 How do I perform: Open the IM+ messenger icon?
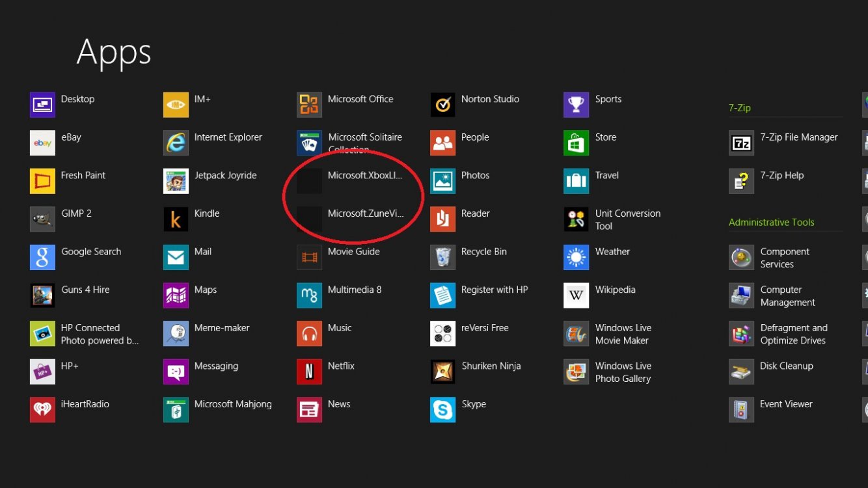(x=176, y=105)
